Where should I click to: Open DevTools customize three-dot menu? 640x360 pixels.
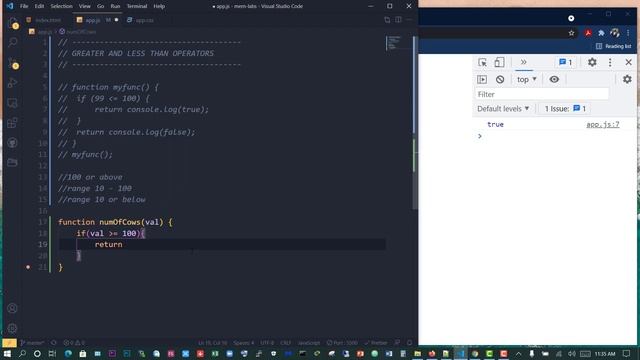[610, 62]
